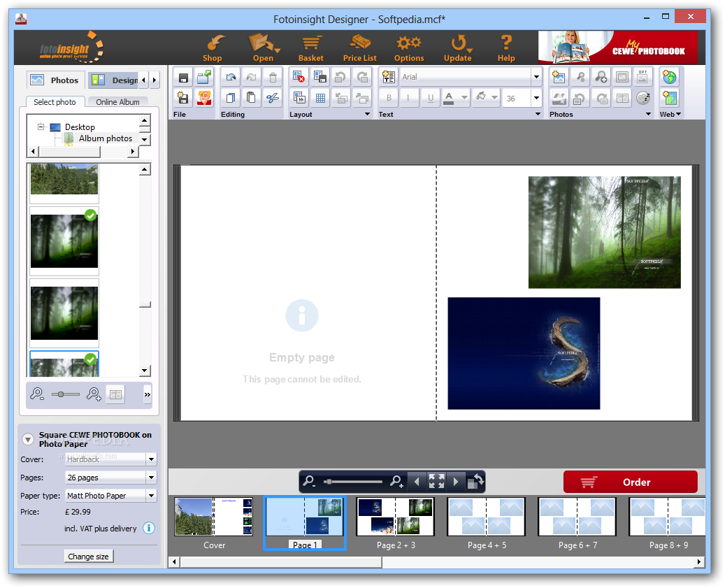Click the blue grid icon in Layout
This screenshot has height=588, width=725.
(x=320, y=98)
